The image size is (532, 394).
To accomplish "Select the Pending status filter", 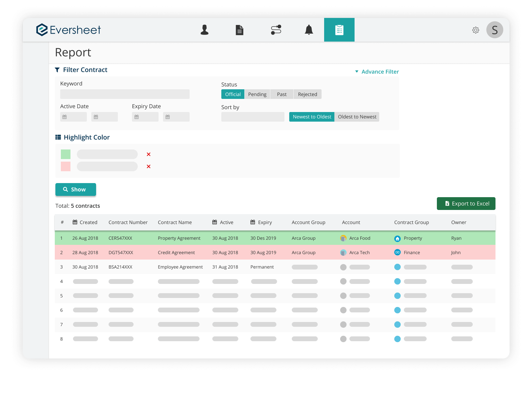I will click(257, 94).
